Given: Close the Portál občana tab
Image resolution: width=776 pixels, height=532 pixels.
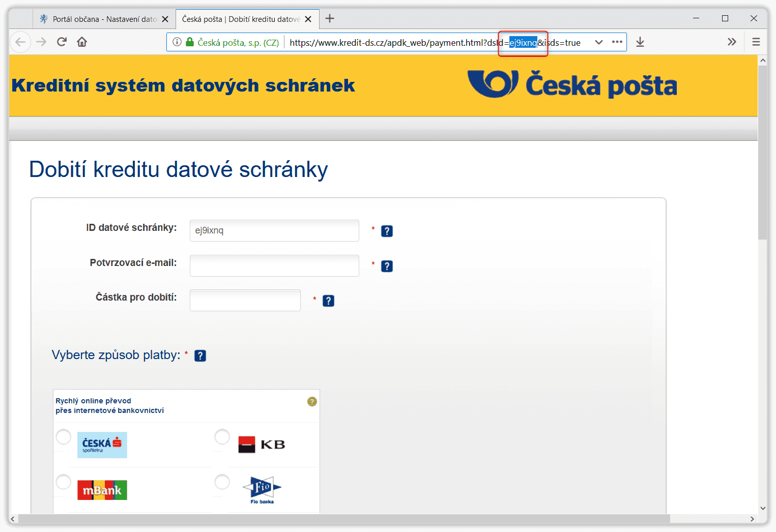Looking at the screenshot, I should 165,19.
